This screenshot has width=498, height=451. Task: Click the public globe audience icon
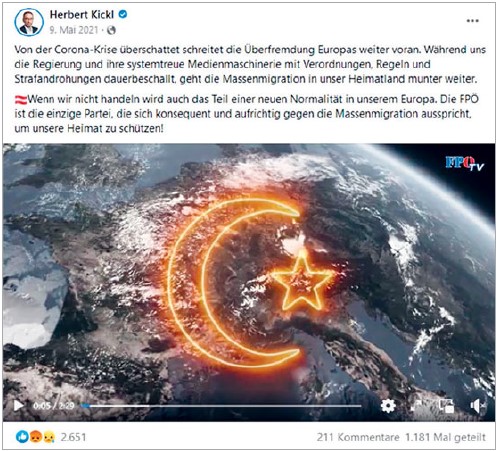pyautogui.click(x=111, y=30)
